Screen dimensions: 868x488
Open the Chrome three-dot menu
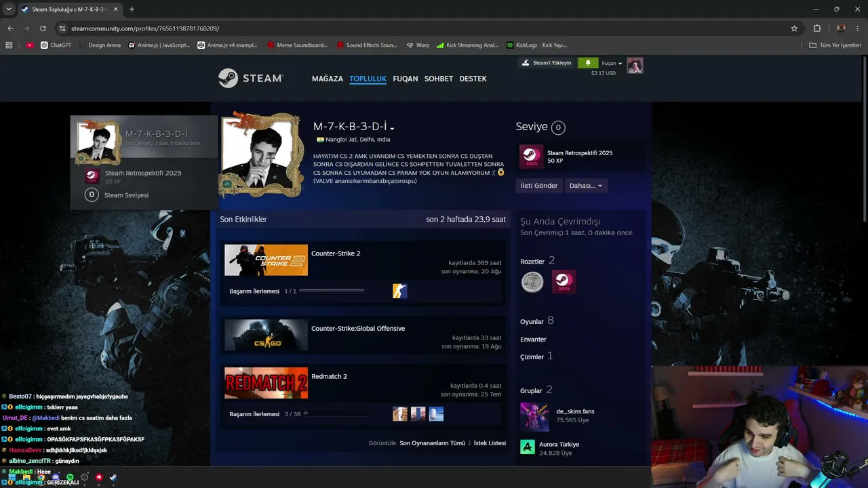(x=857, y=28)
